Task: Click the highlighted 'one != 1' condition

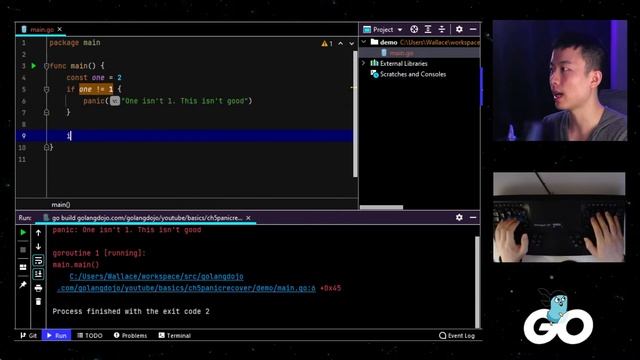Action: coord(96,89)
